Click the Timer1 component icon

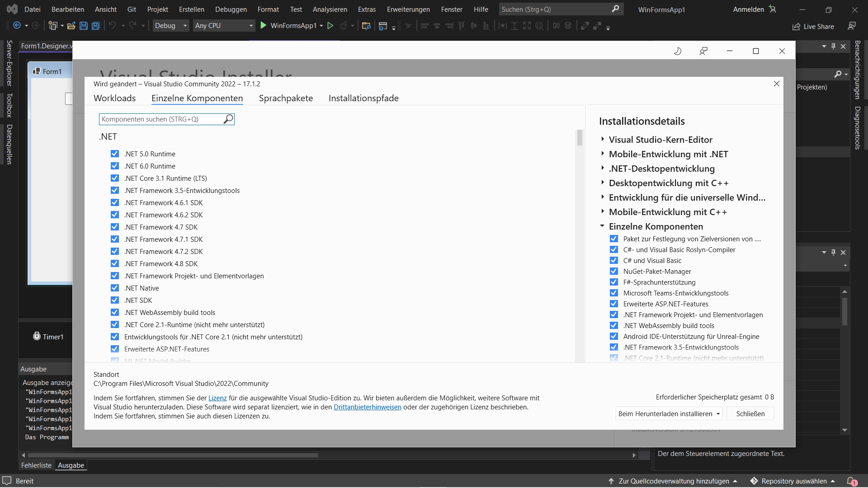pos(37,336)
